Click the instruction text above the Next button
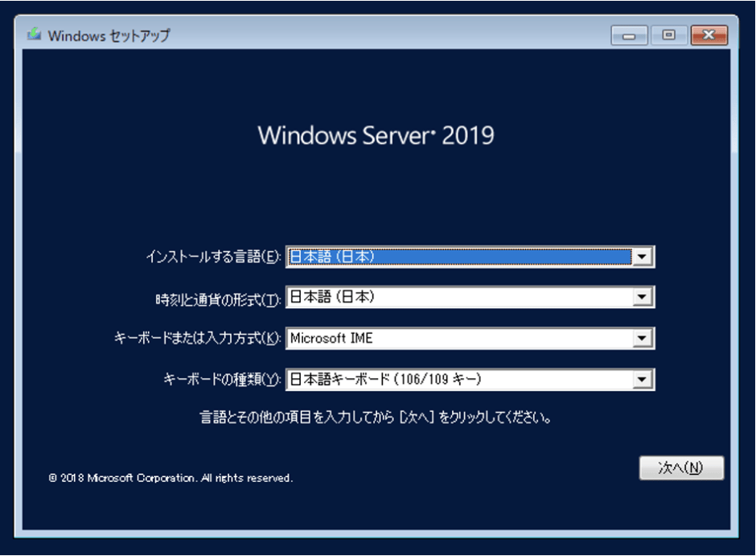 [x=376, y=417]
